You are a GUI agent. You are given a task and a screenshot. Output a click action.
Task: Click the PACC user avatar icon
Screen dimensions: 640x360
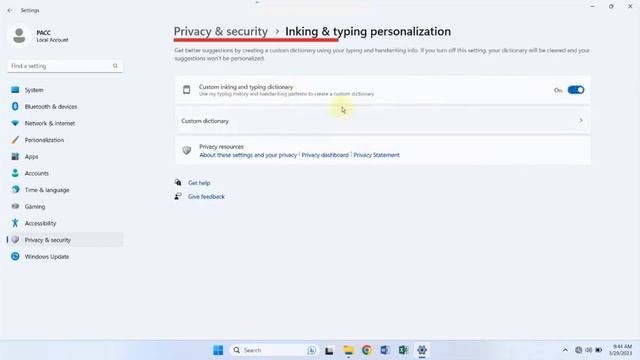click(19, 36)
